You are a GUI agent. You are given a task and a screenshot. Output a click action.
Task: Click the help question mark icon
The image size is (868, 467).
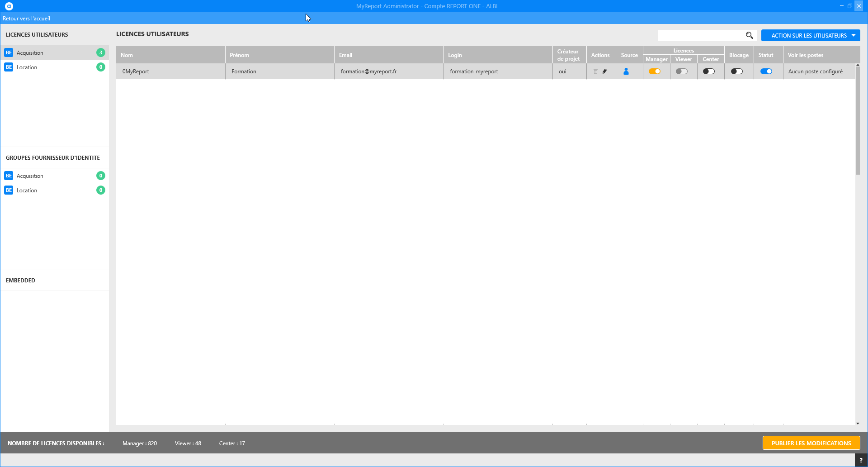pos(861,460)
